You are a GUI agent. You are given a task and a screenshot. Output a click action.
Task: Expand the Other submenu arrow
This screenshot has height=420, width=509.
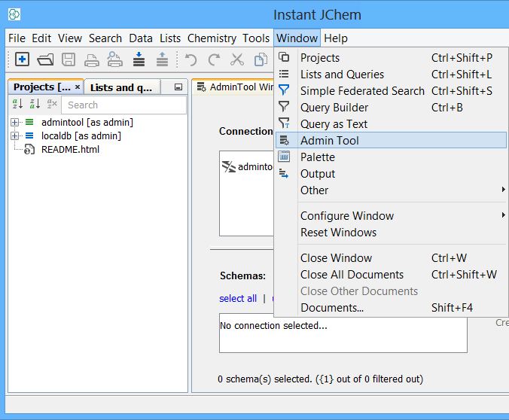(503, 190)
